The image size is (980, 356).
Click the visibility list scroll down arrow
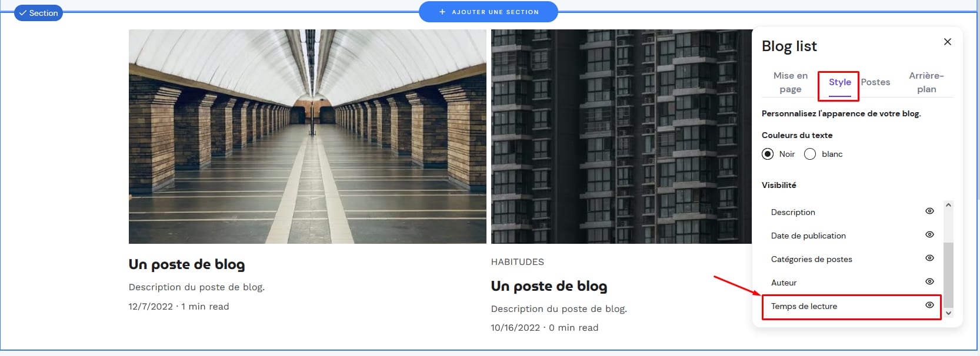click(948, 313)
